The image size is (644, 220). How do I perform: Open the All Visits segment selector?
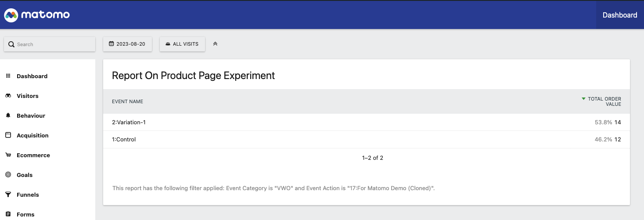182,44
